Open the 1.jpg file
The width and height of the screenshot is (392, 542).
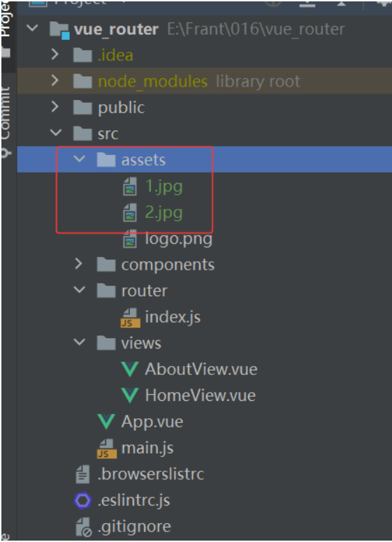(164, 186)
